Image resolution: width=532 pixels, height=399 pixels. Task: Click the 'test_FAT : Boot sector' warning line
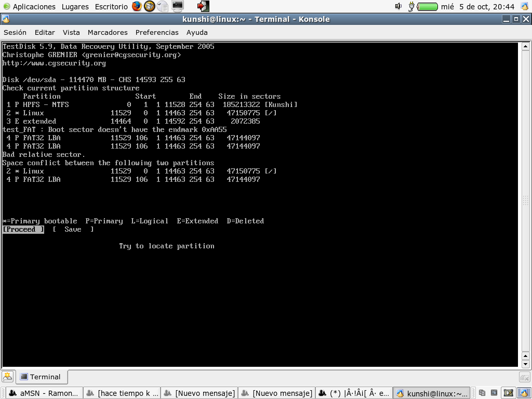pyautogui.click(x=114, y=129)
